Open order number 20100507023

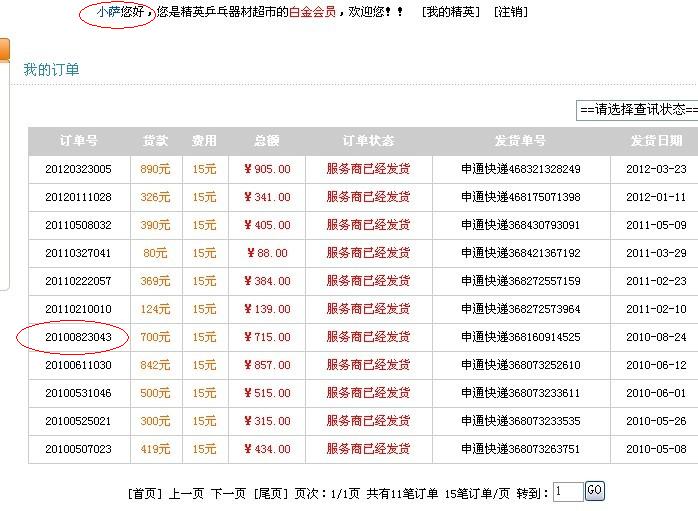click(78, 449)
